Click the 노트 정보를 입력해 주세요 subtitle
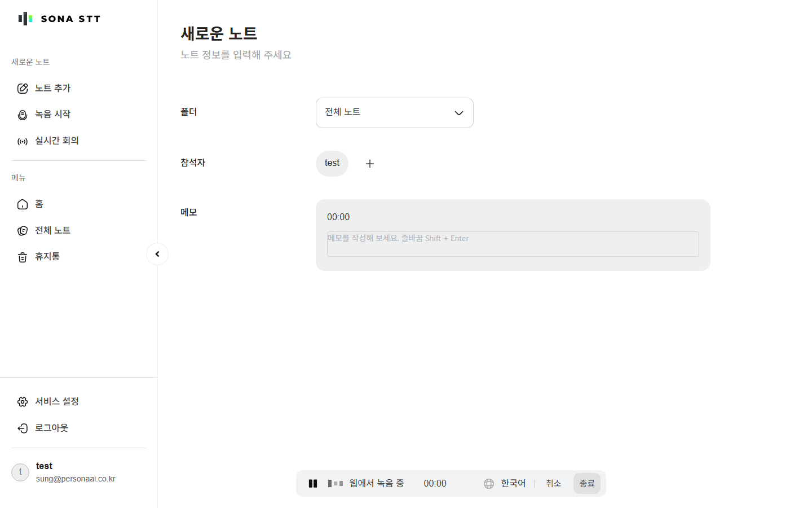 point(236,55)
